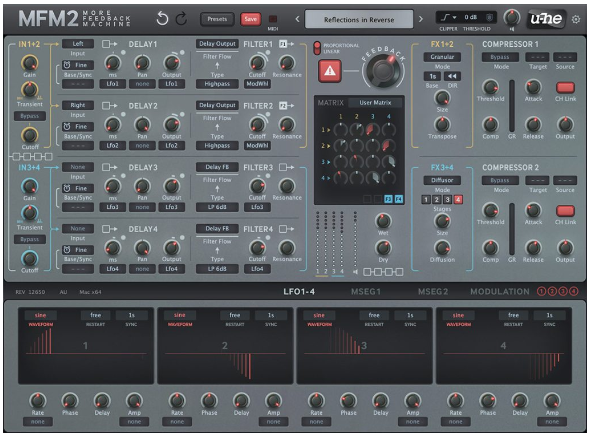This screenshot has height=436, width=590.
Task: Click the Filter4 routing arrow icon
Action: tap(286, 229)
